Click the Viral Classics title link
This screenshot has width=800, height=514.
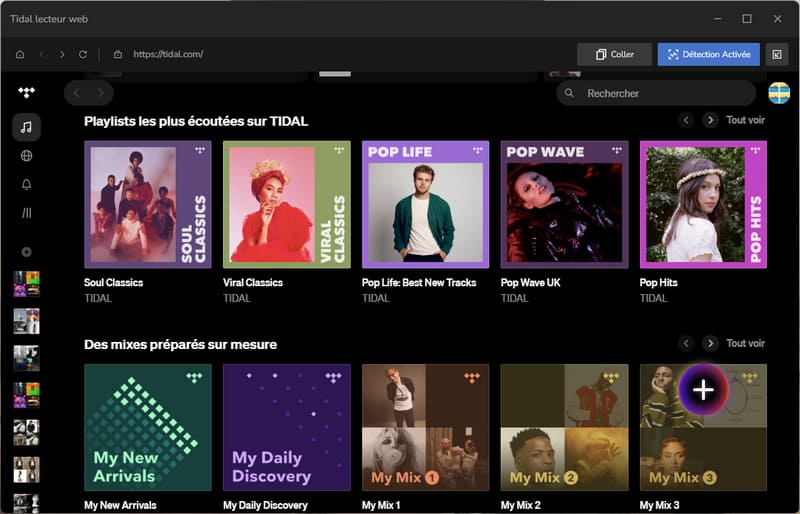(253, 282)
